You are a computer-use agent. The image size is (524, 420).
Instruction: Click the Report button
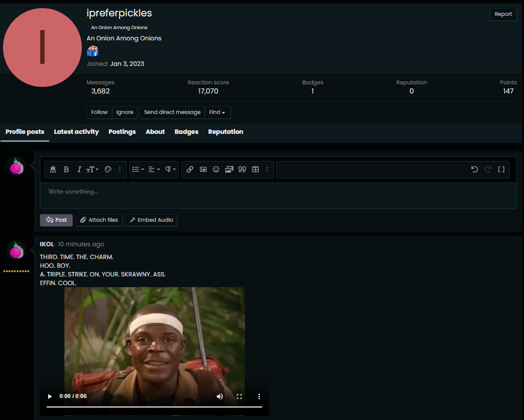point(503,14)
